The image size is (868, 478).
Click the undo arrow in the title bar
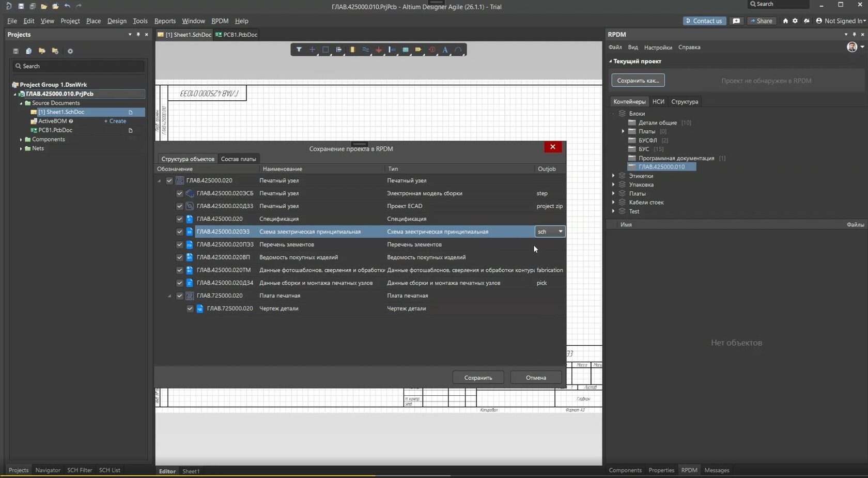tap(67, 6)
